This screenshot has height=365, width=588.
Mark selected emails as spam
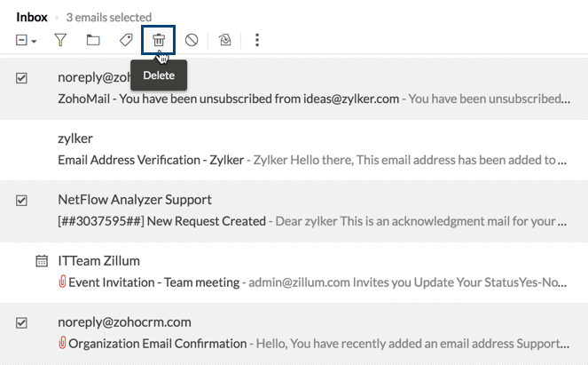pos(192,40)
